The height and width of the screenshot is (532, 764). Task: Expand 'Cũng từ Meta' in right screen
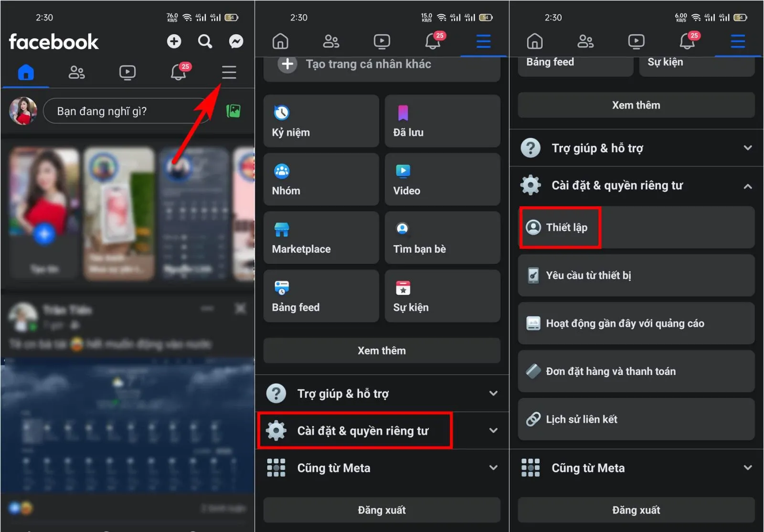[x=637, y=468]
